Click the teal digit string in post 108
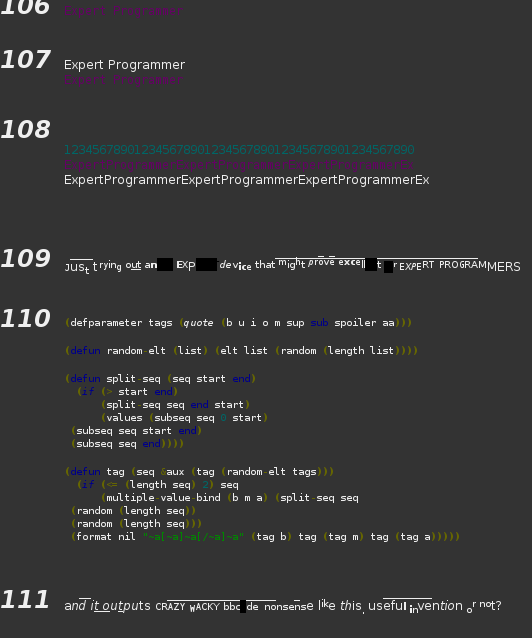Image resolution: width=532 pixels, height=638 pixels. [x=239, y=150]
